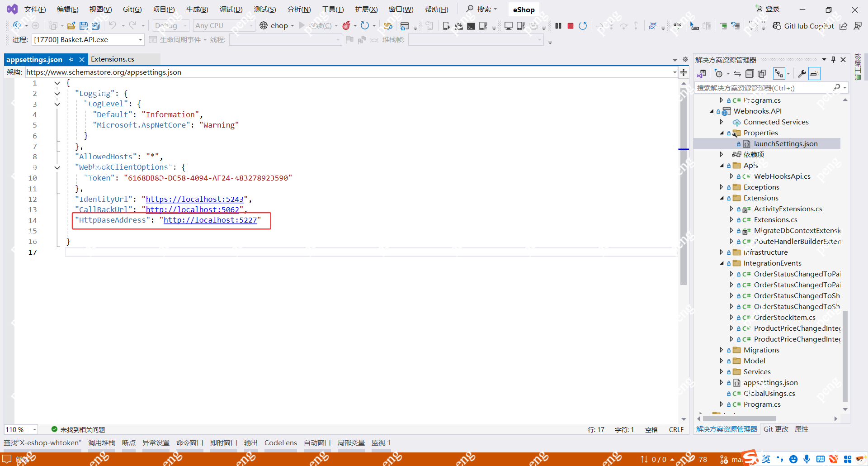Image resolution: width=868 pixels, height=466 pixels.
Task: Open the schema URL dropdown
Action: tap(675, 72)
